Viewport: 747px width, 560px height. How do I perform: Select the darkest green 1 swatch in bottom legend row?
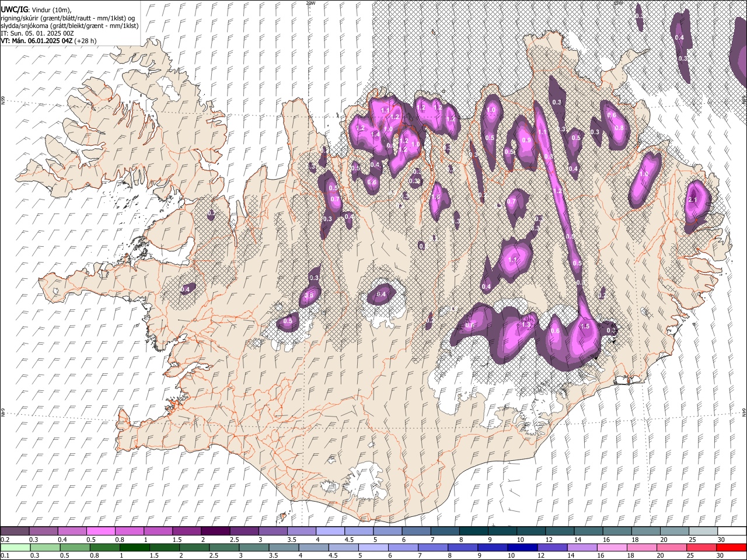pyautogui.click(x=135, y=547)
